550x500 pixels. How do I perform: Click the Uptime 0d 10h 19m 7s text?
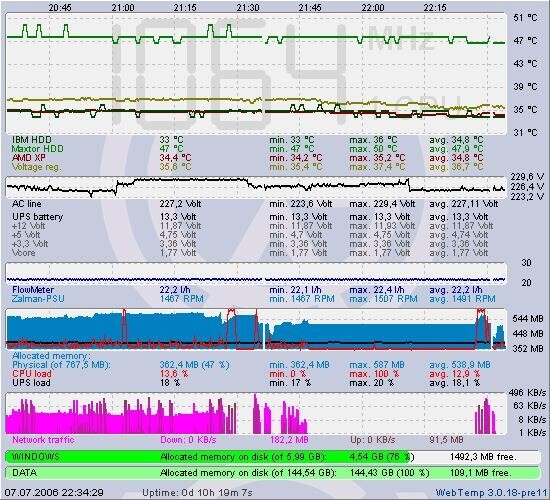coord(197,493)
